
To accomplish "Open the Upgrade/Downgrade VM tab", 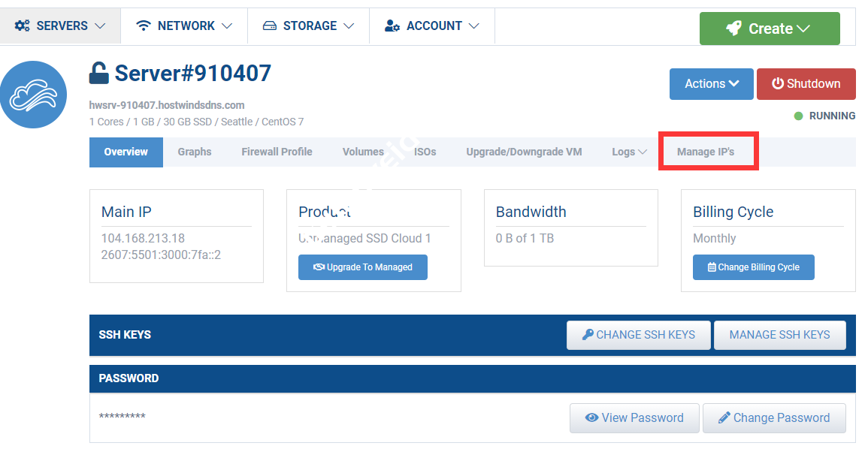I will pos(524,152).
